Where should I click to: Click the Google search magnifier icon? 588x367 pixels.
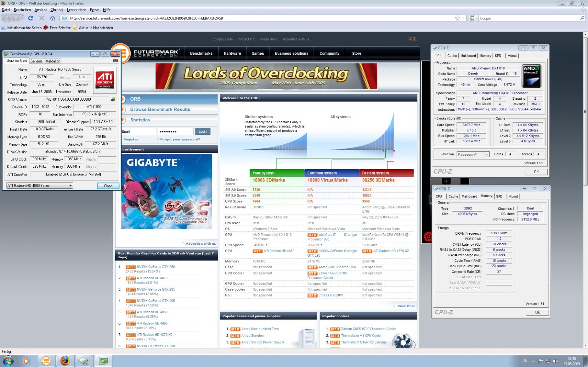(x=582, y=18)
